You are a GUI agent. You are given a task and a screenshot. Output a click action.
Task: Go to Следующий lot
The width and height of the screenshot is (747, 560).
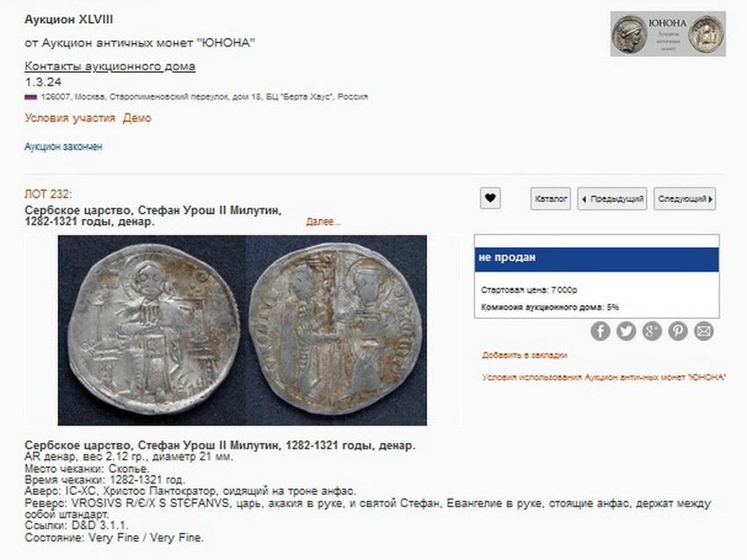(685, 199)
